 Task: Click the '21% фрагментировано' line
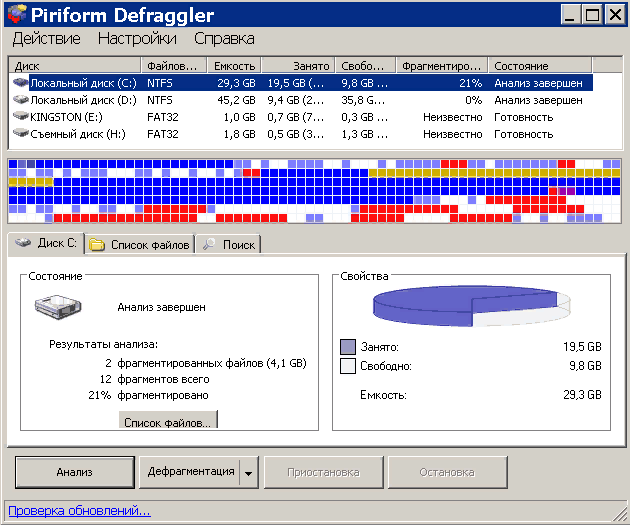(148, 395)
